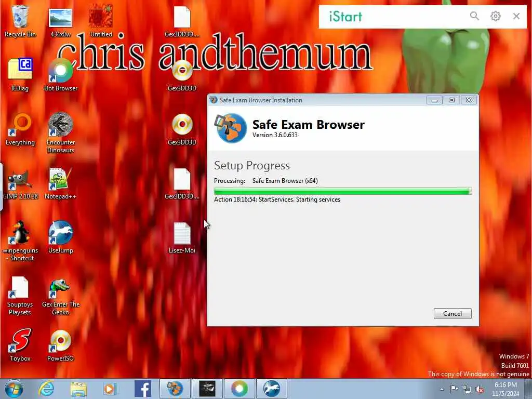Open the Windows Start menu orb
Screen dimensions: 532x399
(14, 389)
